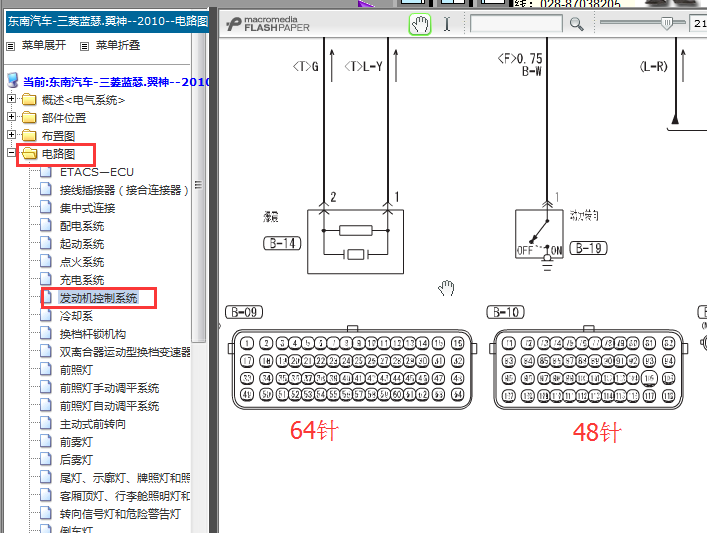Click the computer icon beside 当前
This screenshot has width=707, height=533.
click(13, 81)
